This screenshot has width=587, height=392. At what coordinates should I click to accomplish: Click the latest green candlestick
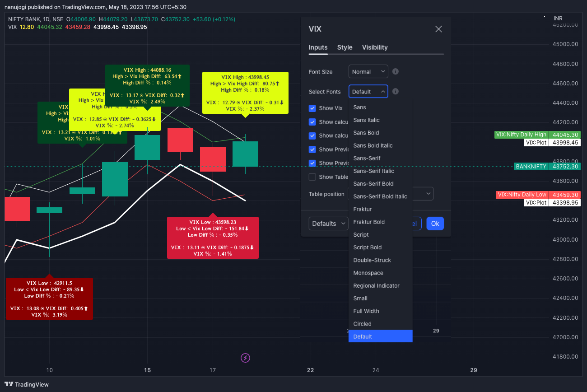tap(245, 154)
